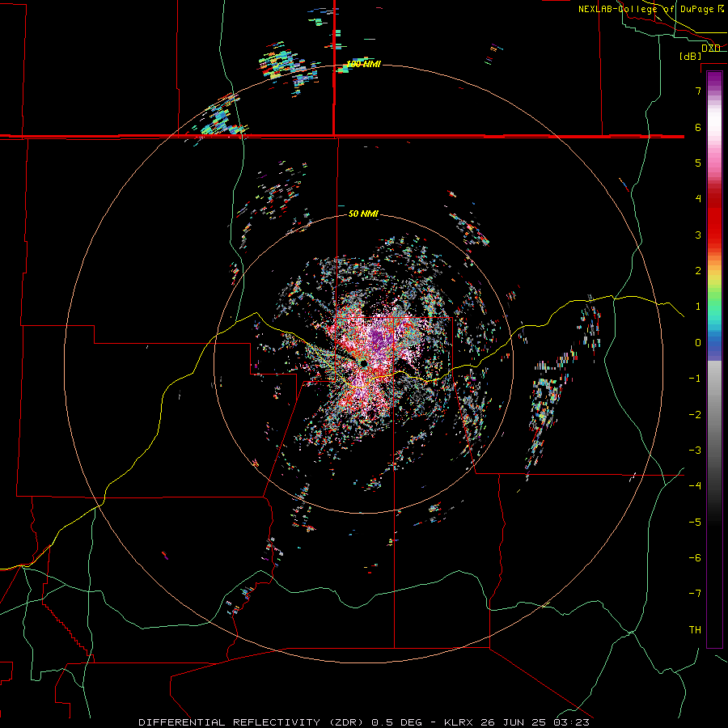Click the 1 value on the color scale

click(698, 307)
